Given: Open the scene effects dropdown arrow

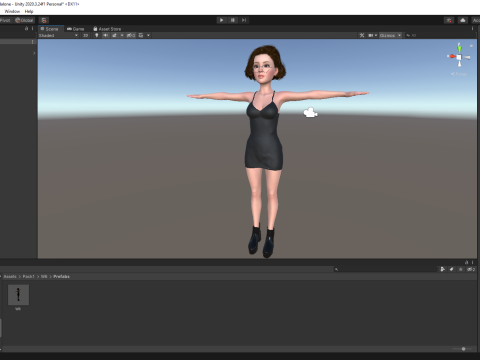Looking at the screenshot, I should (122, 35).
